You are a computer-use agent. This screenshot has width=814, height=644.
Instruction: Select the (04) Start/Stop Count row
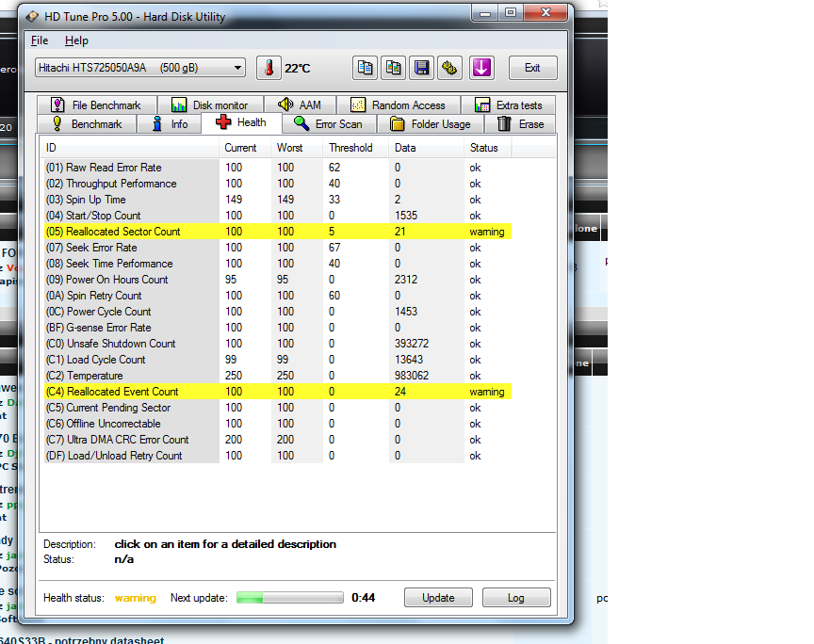point(278,216)
